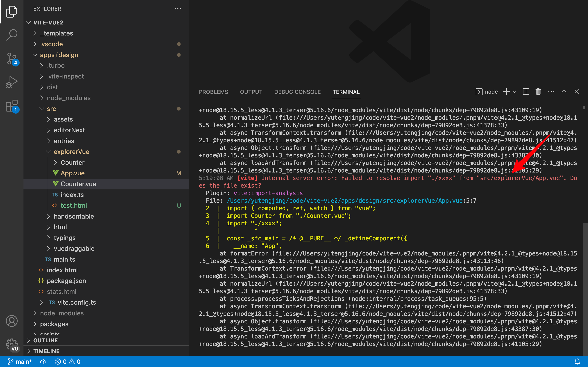
Task: Open Source Control view with 4 changes
Action: [11, 59]
